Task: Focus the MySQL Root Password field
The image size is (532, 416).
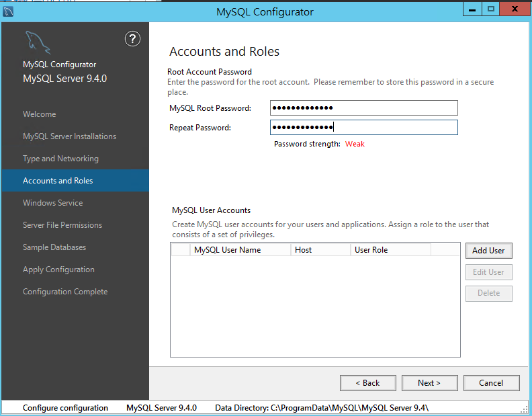Action: click(x=364, y=108)
